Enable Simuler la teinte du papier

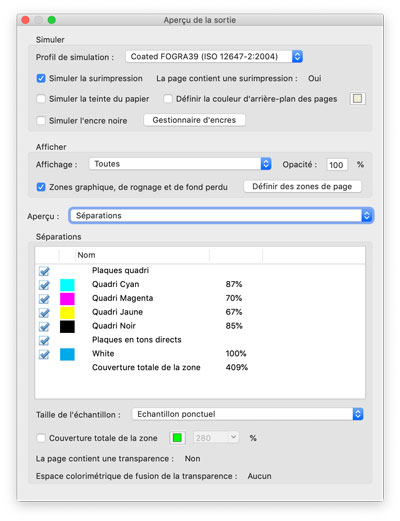[x=41, y=99]
